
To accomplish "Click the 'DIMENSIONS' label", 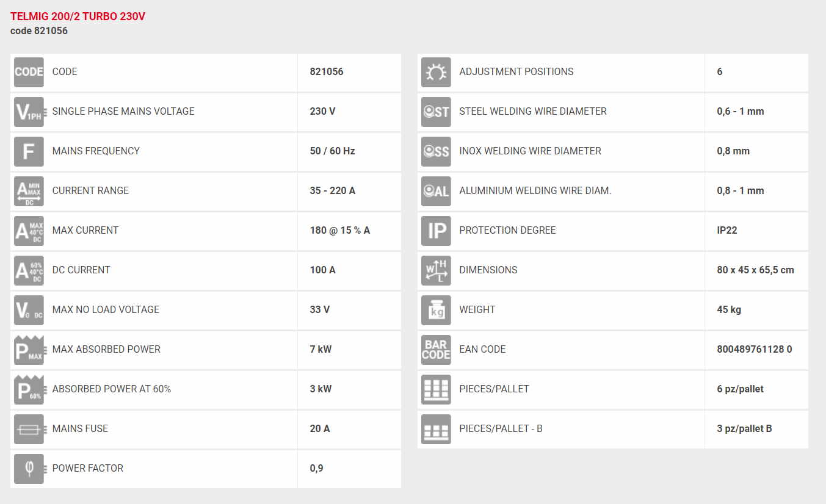I will 488,270.
